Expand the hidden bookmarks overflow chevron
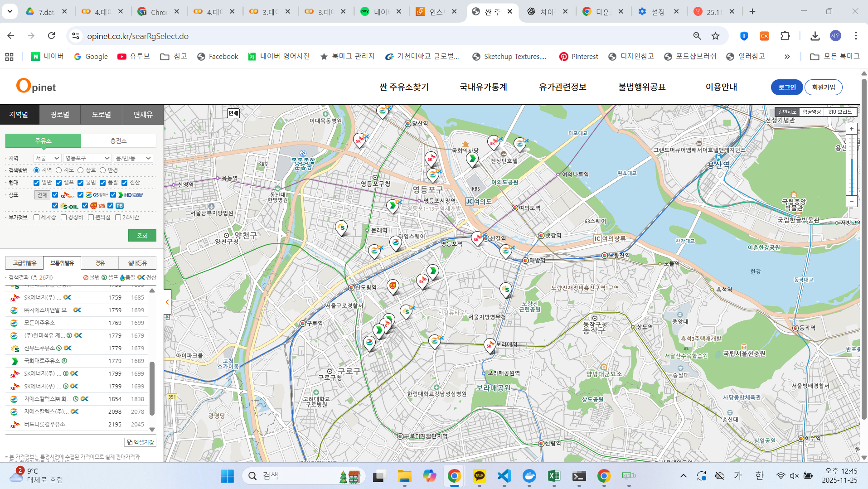The width and height of the screenshot is (868, 489). (787, 57)
